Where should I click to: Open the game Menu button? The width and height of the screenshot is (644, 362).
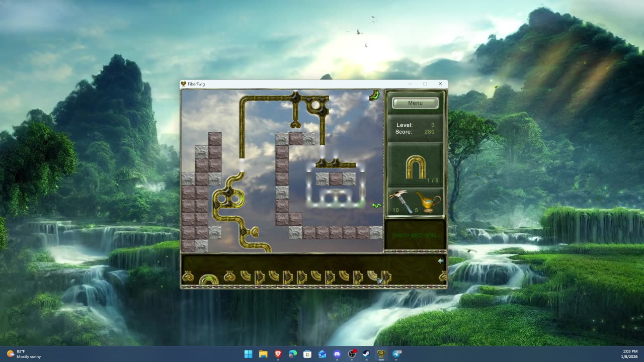click(x=415, y=103)
